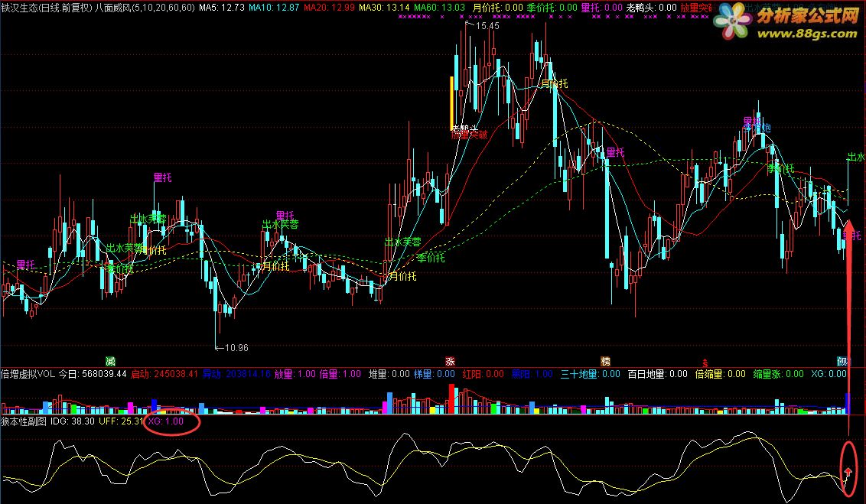Click the IDG: 38.30 readout
The width and height of the screenshot is (866, 504).
point(73,421)
